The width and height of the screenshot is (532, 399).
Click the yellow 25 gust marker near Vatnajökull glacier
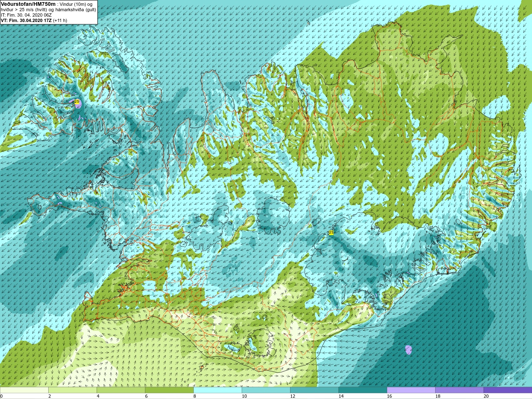tap(331, 233)
